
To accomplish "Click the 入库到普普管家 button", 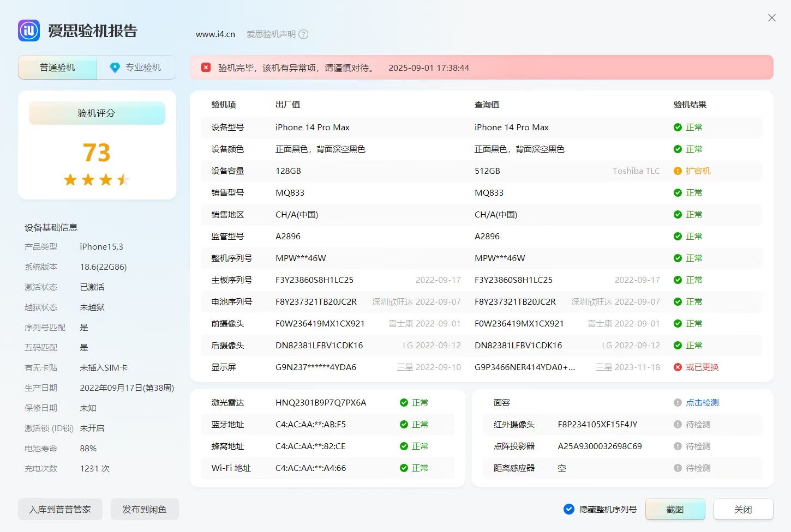I will tap(60, 509).
